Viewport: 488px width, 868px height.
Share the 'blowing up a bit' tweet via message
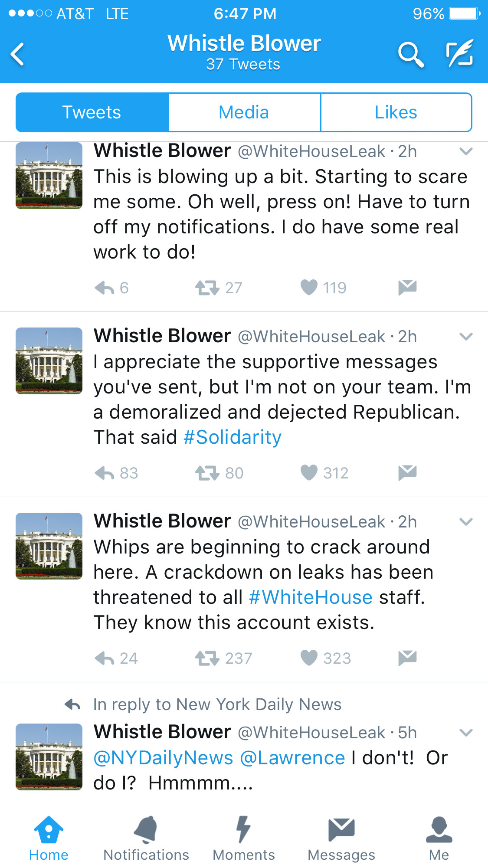click(407, 288)
